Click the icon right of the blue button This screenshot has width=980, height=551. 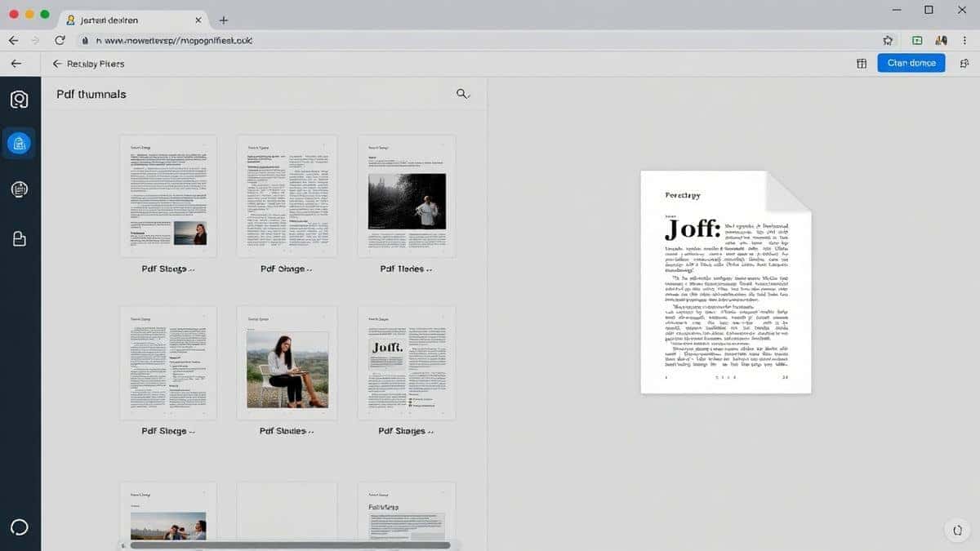(x=964, y=63)
